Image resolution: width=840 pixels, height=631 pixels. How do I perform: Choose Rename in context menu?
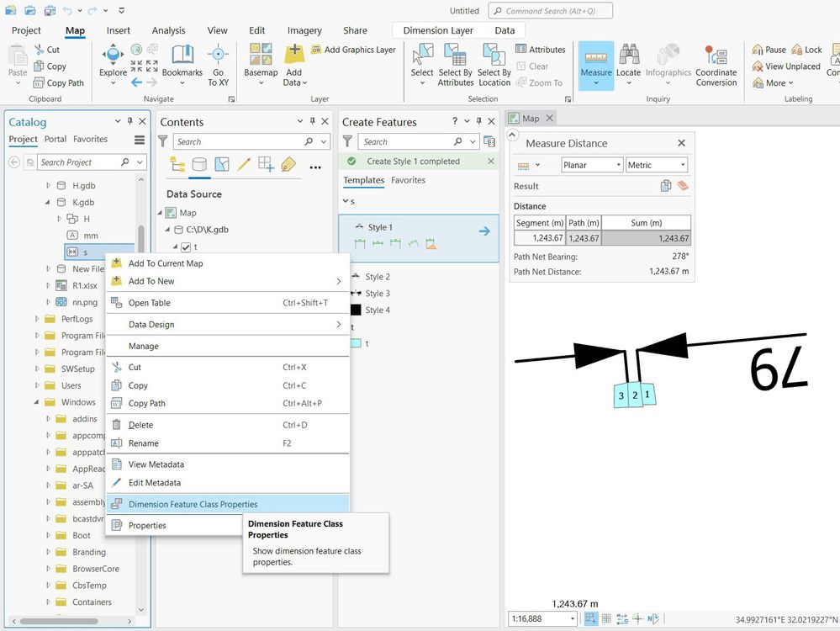tap(228, 443)
